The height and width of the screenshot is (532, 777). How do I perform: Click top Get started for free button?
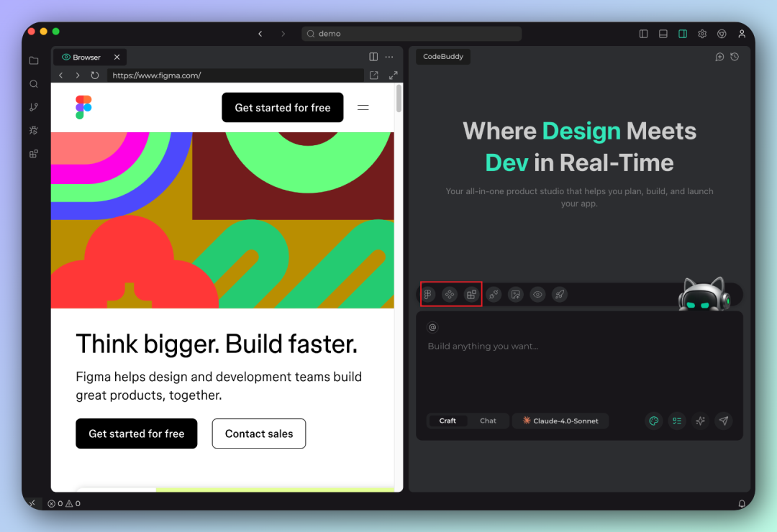coord(283,108)
